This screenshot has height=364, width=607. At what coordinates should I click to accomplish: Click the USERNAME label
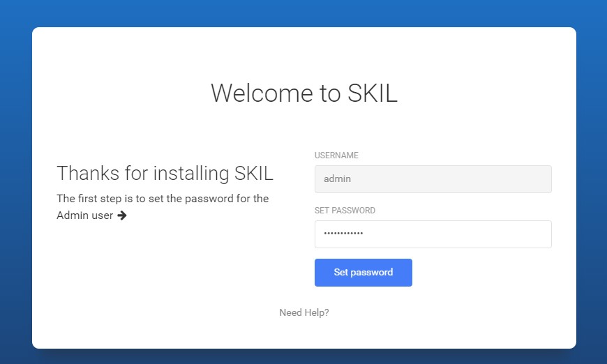click(336, 155)
